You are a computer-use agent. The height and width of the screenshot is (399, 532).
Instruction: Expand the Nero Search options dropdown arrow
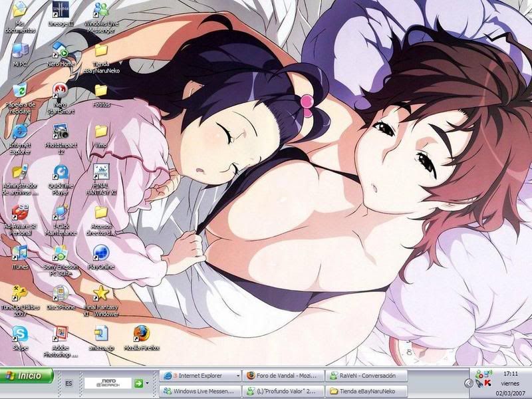(147, 384)
